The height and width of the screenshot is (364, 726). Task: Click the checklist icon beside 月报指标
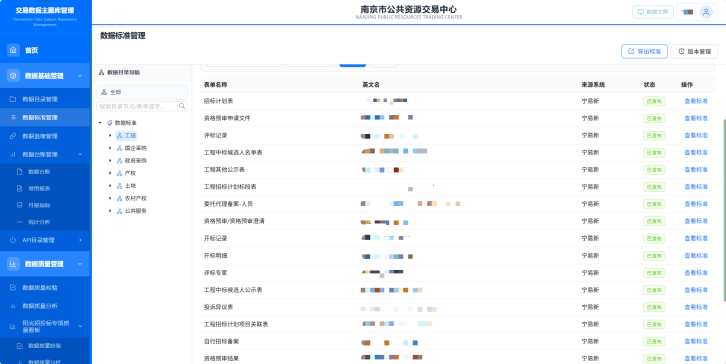click(19, 205)
